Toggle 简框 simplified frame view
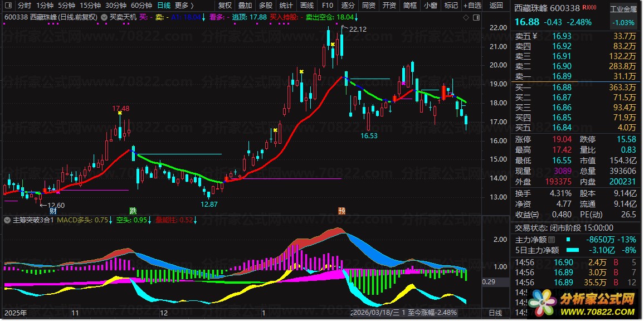This screenshot has width=644, height=321. pos(409,5)
